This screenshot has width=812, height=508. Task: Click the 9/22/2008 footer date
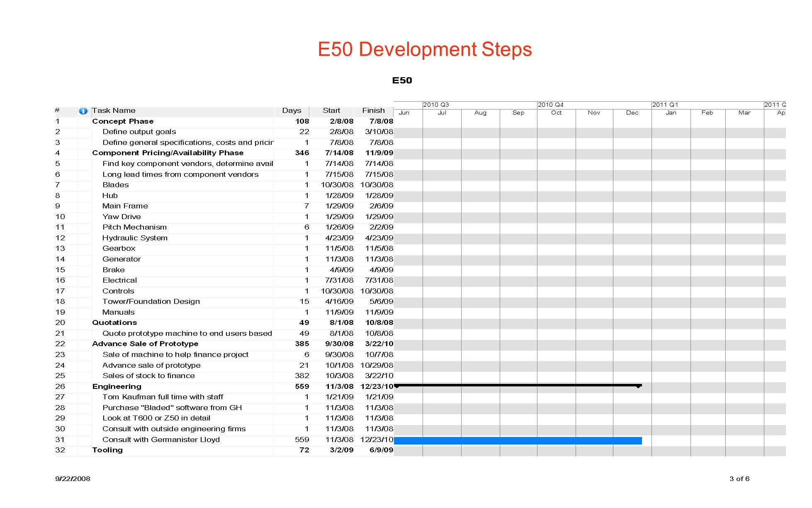tap(73, 479)
